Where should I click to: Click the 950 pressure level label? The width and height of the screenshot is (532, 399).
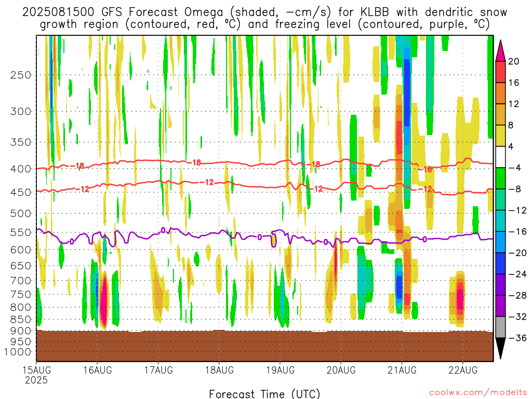pyautogui.click(x=20, y=342)
